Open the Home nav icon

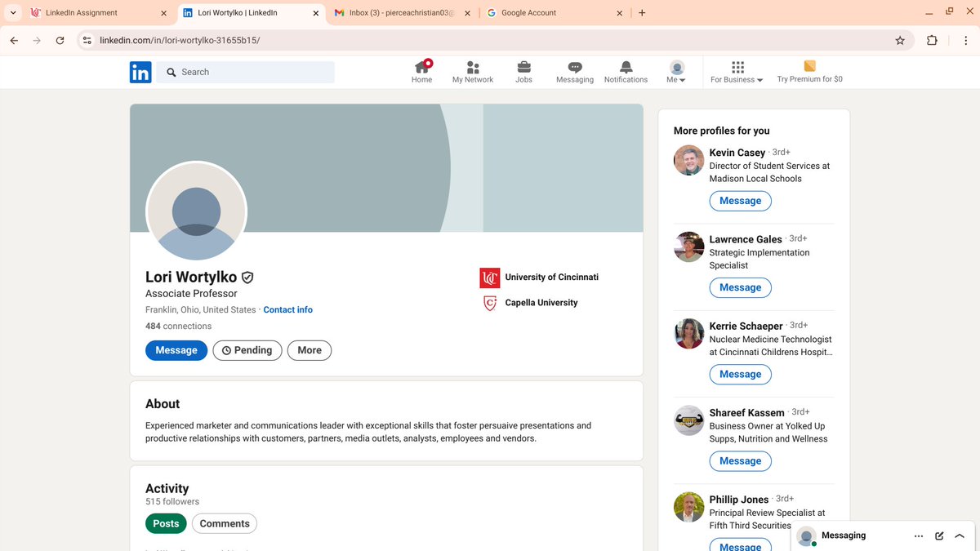[x=421, y=72]
